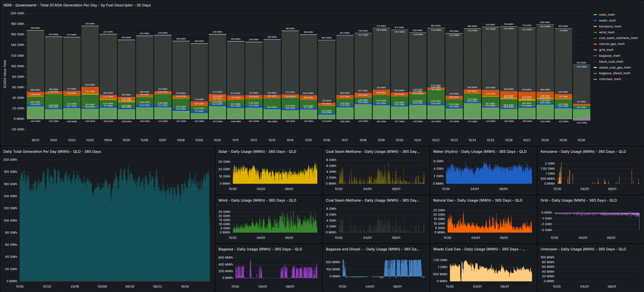Viewport: 644px width, 292px height.
Task: Open Solar Daily Usage panel title menu
Action: click(257, 152)
